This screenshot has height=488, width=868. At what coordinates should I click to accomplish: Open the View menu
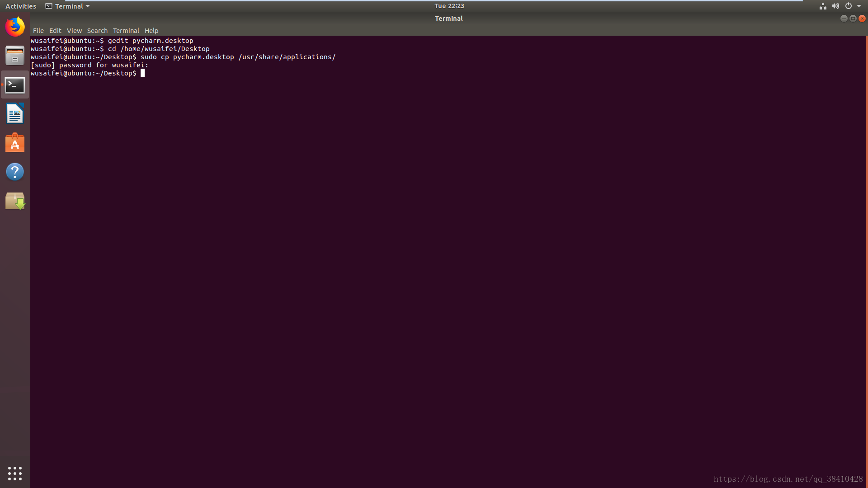[x=74, y=31]
